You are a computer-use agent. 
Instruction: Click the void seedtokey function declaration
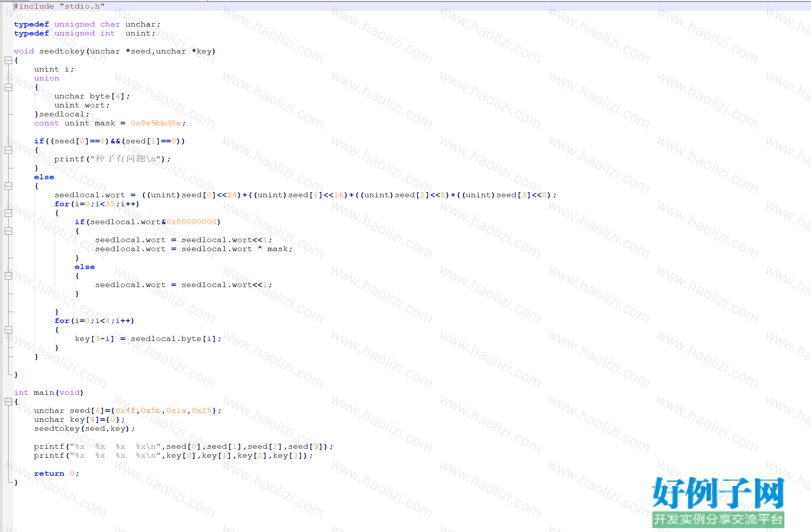coord(115,51)
